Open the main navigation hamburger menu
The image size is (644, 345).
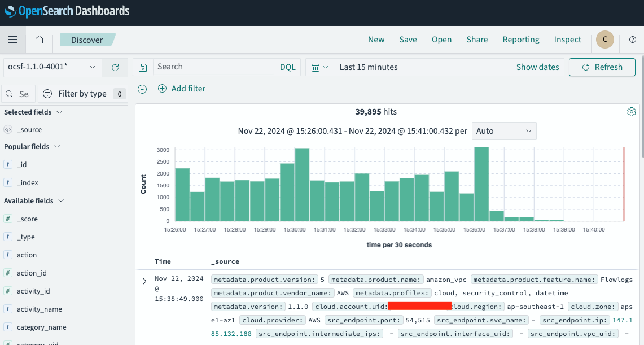click(12, 40)
